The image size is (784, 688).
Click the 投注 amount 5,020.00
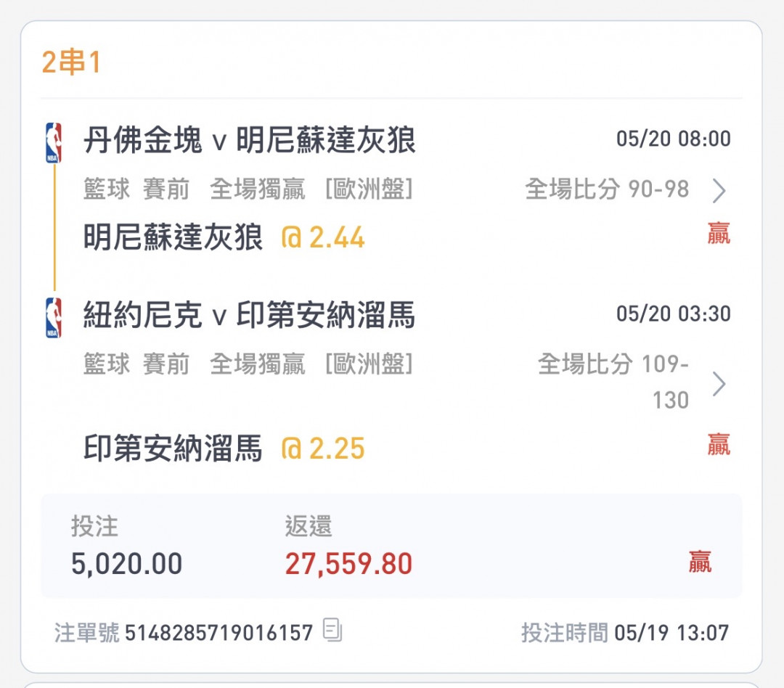point(126,564)
